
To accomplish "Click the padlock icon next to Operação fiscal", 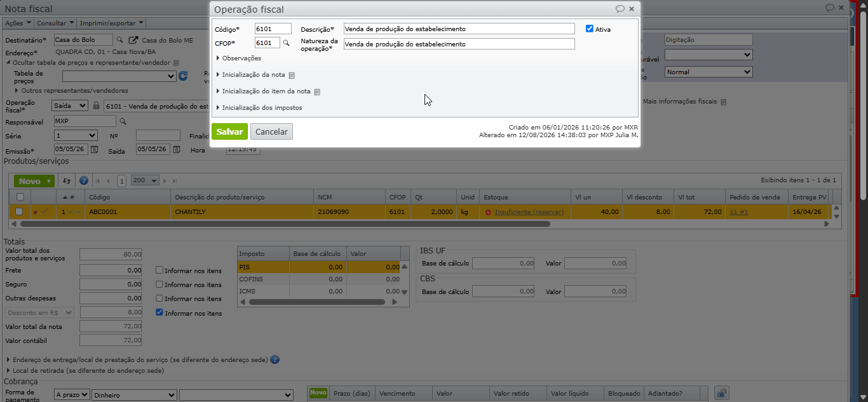I will [x=97, y=106].
